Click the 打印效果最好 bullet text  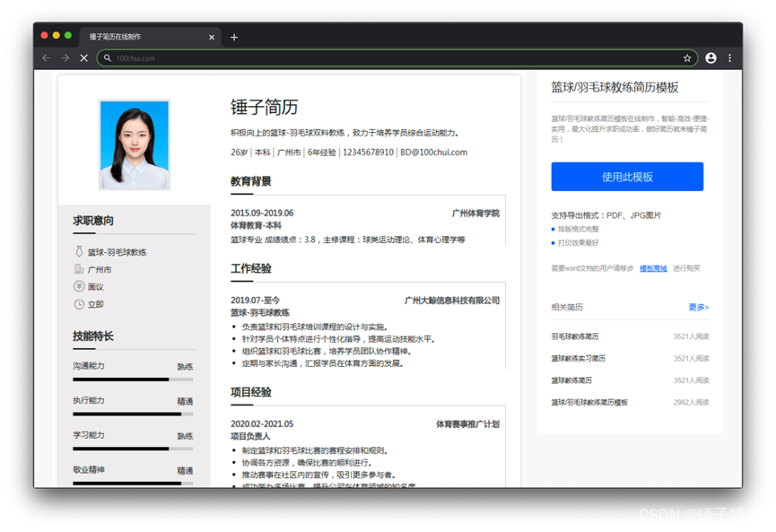coord(578,243)
